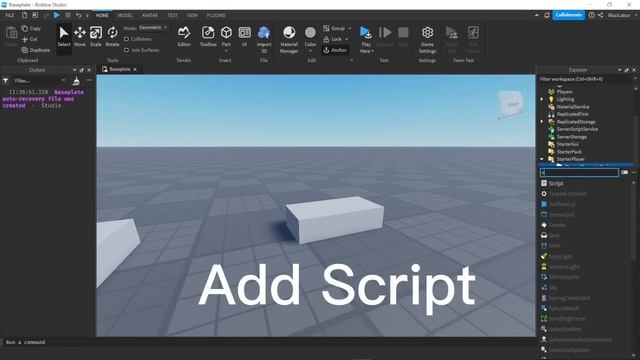This screenshot has height=360, width=640.
Task: Close the Baseplate tab
Action: click(135, 69)
